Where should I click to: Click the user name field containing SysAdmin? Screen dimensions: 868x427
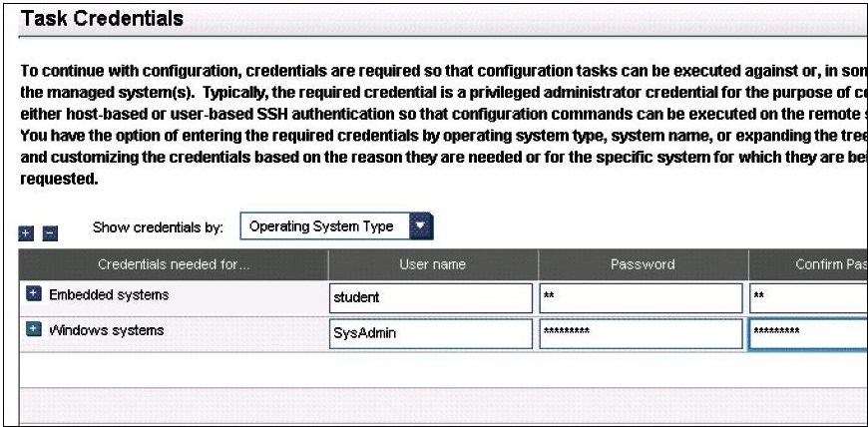[x=431, y=334]
